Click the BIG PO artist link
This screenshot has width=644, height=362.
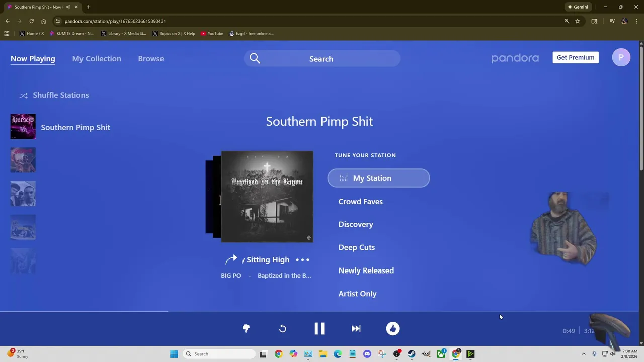[x=231, y=276]
